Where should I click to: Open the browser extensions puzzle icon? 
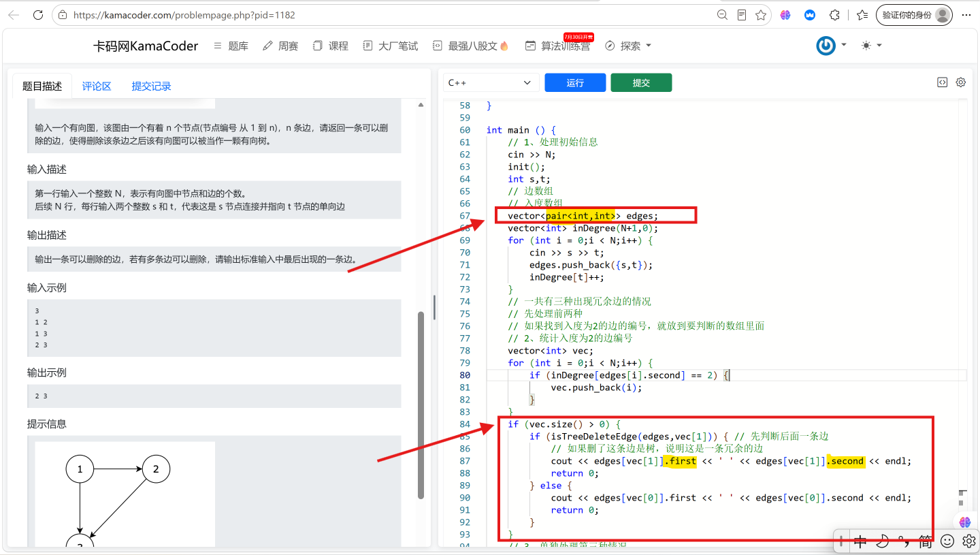834,14
